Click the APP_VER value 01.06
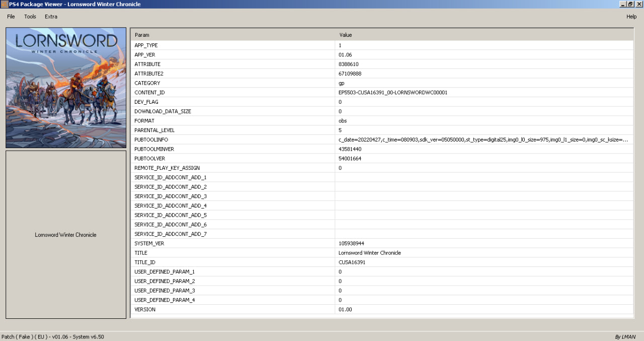The image size is (644, 341). coord(345,55)
